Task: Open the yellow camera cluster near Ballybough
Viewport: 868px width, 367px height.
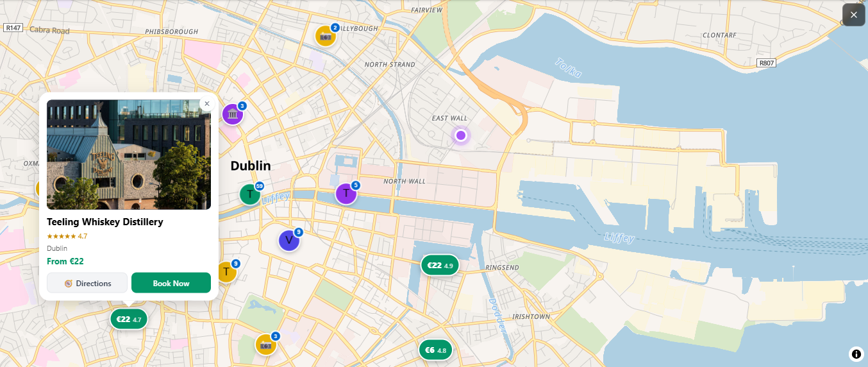Action: coord(326,35)
